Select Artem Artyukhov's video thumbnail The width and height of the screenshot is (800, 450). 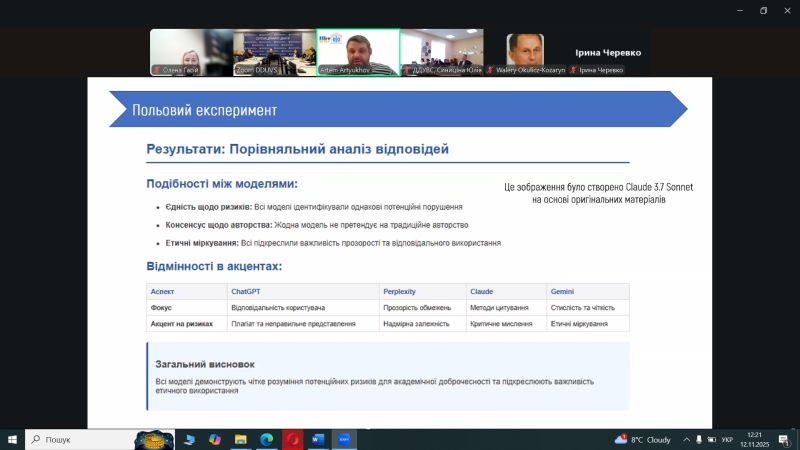pyautogui.click(x=357, y=52)
